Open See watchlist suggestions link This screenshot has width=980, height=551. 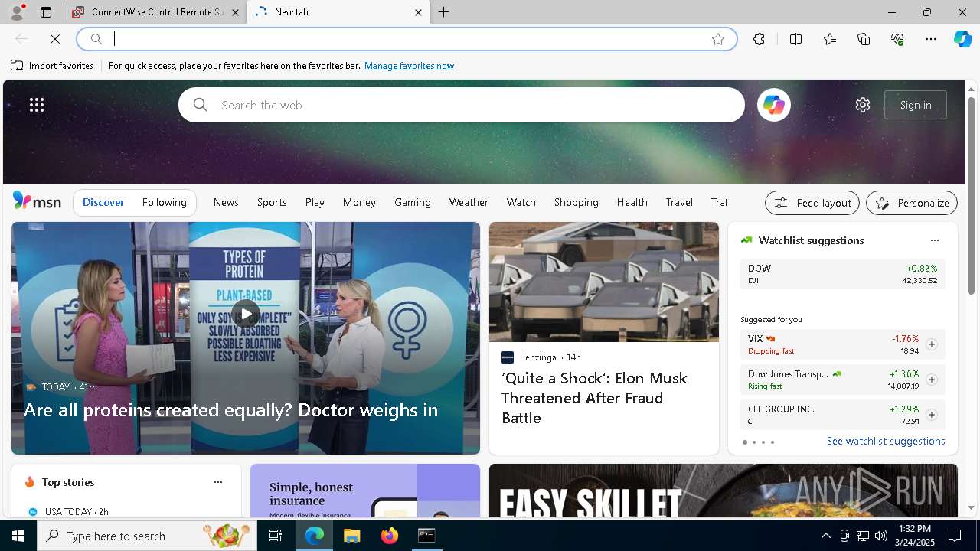[x=886, y=441]
